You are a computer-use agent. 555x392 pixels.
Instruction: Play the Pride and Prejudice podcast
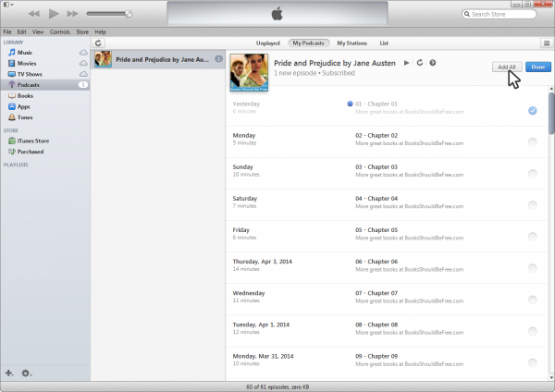coord(406,63)
